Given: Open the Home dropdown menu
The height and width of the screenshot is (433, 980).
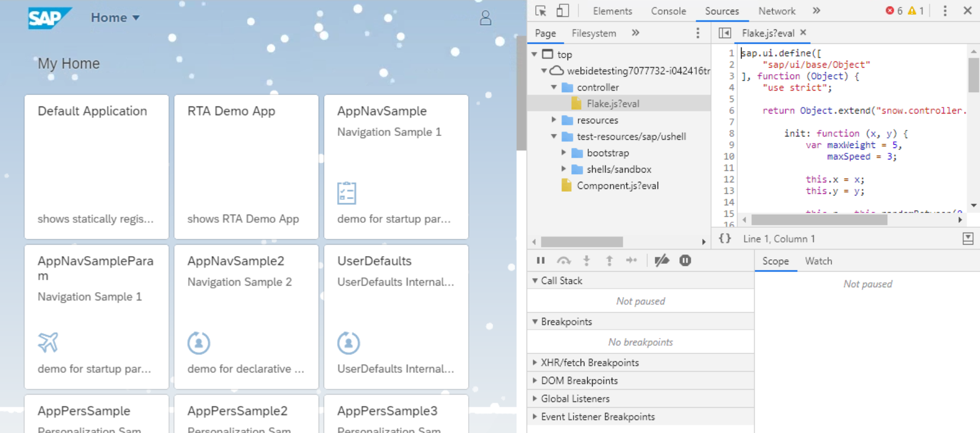Looking at the screenshot, I should (x=115, y=18).
